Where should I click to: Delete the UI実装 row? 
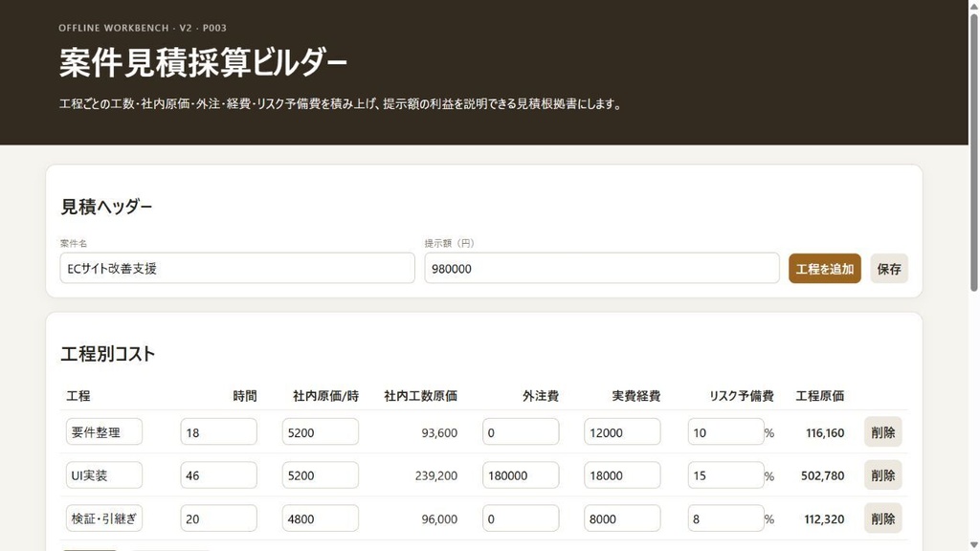click(882, 474)
